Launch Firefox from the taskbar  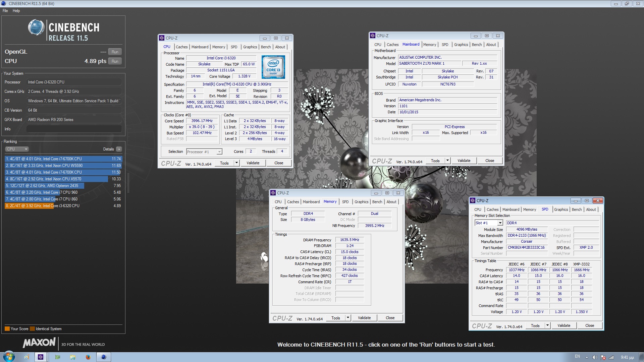tap(88, 357)
